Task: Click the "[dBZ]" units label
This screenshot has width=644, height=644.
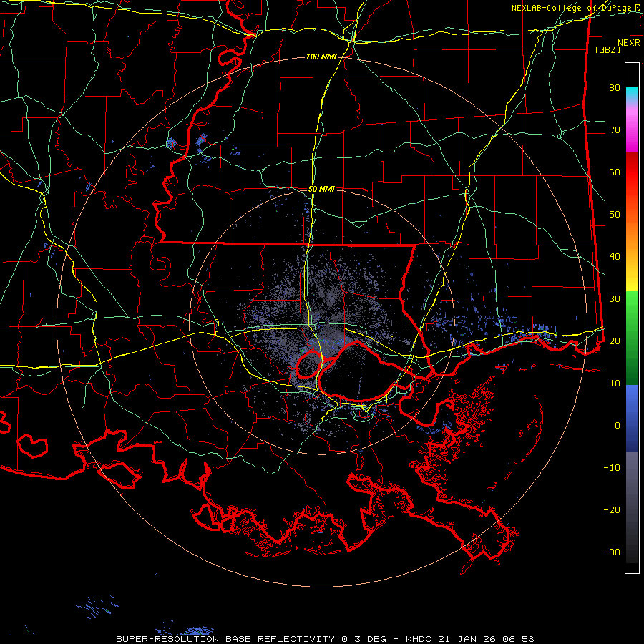Action: pyautogui.click(x=608, y=49)
